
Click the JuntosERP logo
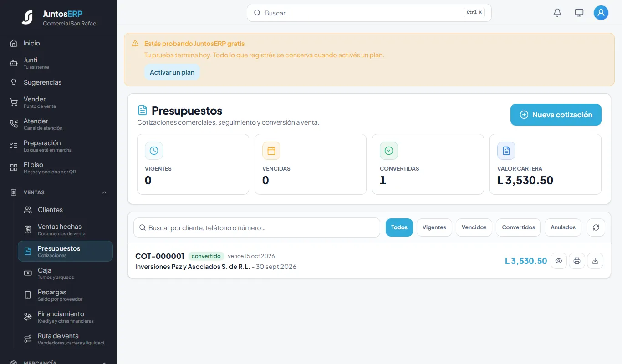(27, 17)
